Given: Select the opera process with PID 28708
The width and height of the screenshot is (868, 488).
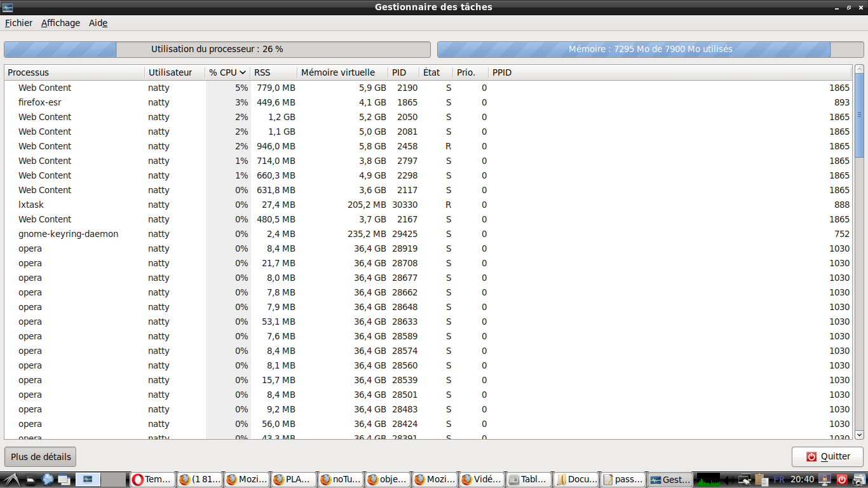Looking at the screenshot, I should [x=428, y=263].
